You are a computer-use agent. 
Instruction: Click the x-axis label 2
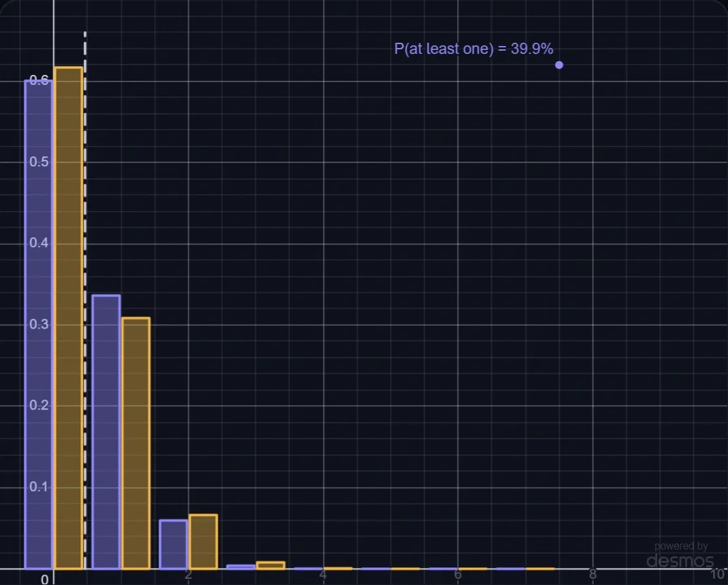point(188,574)
